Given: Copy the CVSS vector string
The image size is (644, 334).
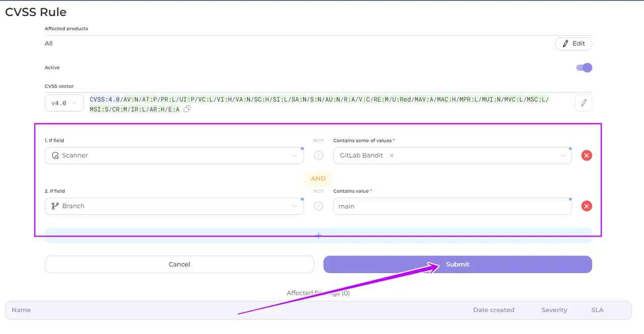Looking at the screenshot, I should 187,109.
